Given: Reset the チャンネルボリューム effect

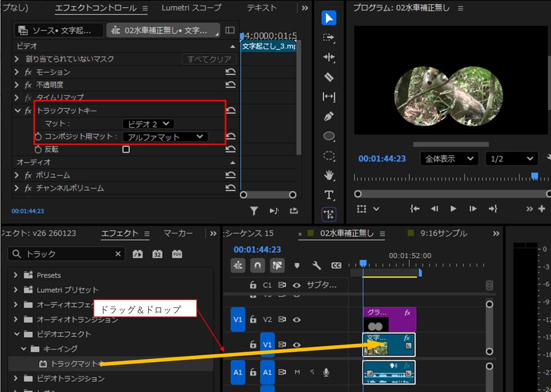Looking at the screenshot, I should click(230, 188).
